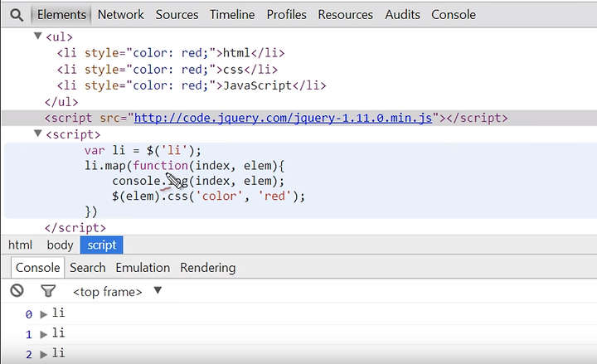Click the logged index number 2
Image resolution: width=597 pixels, height=364 pixels.
[29, 355]
